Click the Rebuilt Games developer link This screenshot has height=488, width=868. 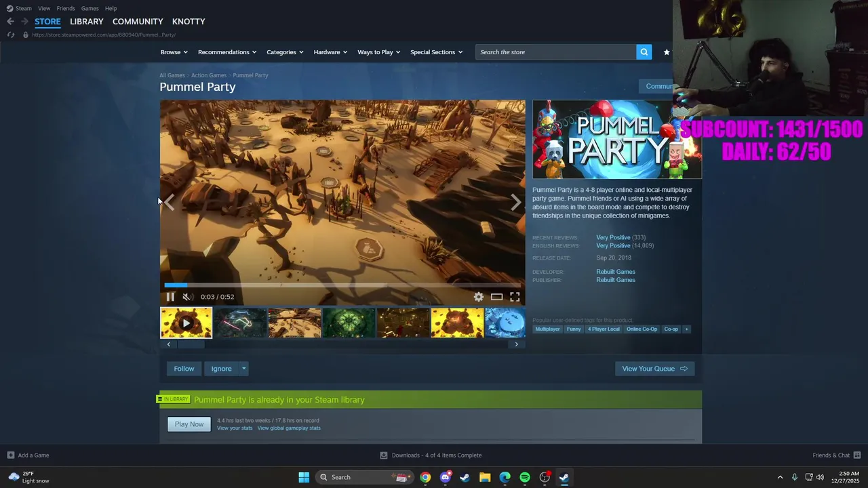tap(616, 272)
